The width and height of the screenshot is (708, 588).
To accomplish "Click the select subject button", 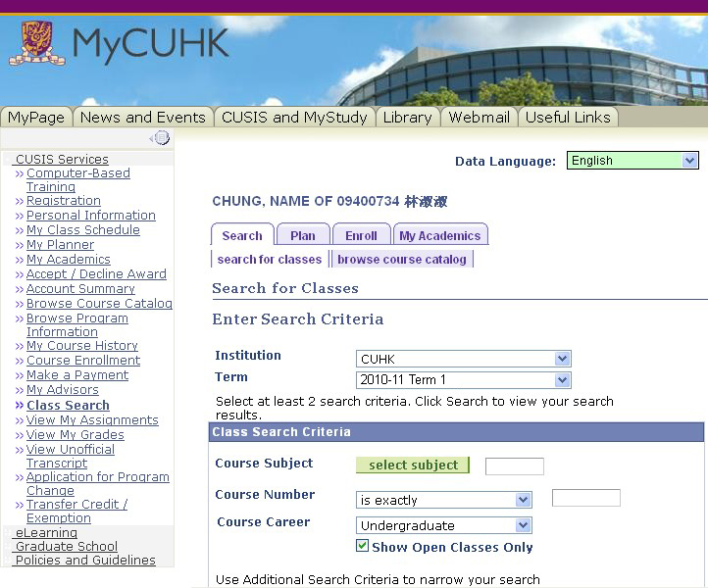I will (413, 465).
